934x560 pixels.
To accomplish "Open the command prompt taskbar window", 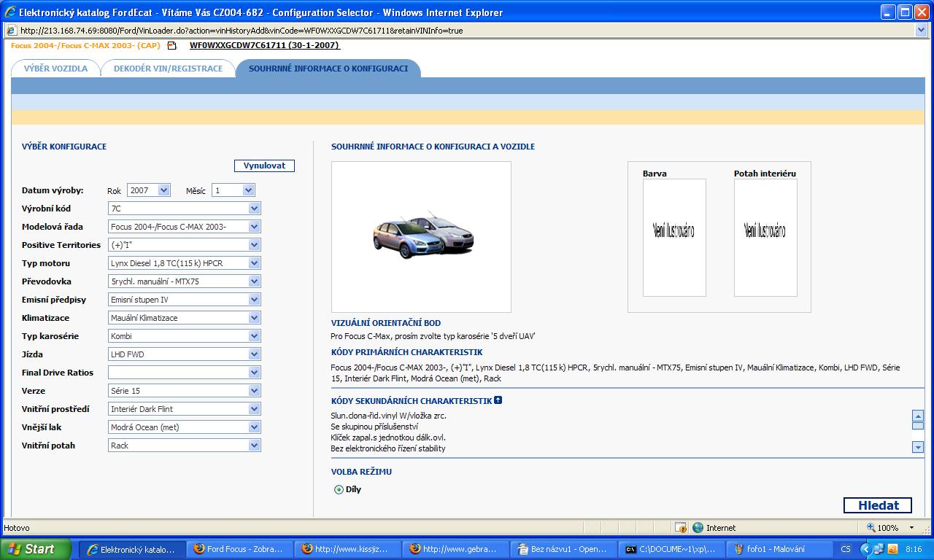I will pos(671,549).
